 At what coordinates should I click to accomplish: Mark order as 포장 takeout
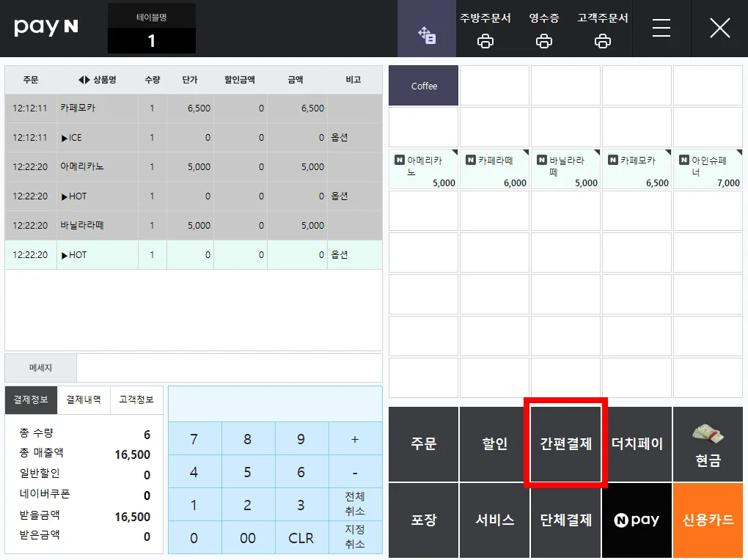424,520
